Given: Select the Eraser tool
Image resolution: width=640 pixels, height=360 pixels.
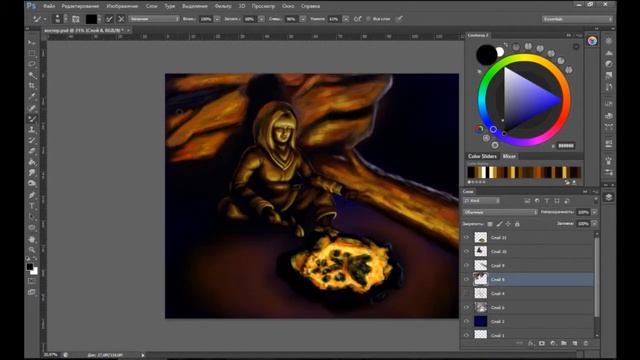Looking at the screenshot, I should click(x=32, y=151).
